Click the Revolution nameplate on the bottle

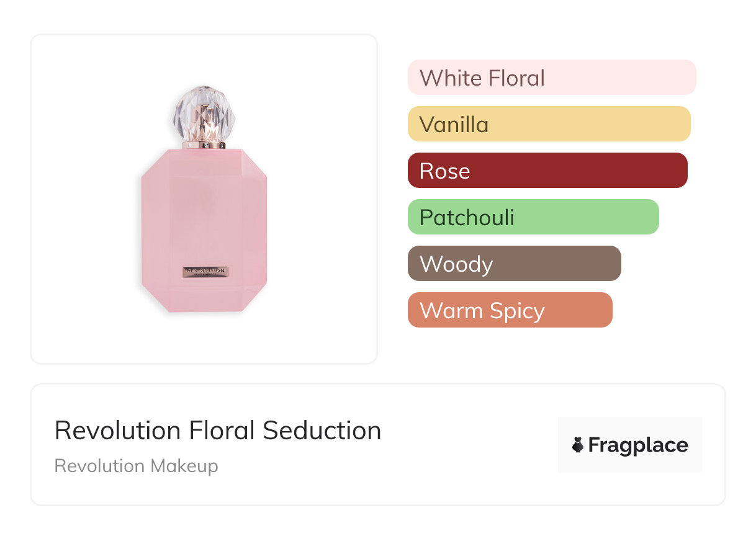pos(205,272)
